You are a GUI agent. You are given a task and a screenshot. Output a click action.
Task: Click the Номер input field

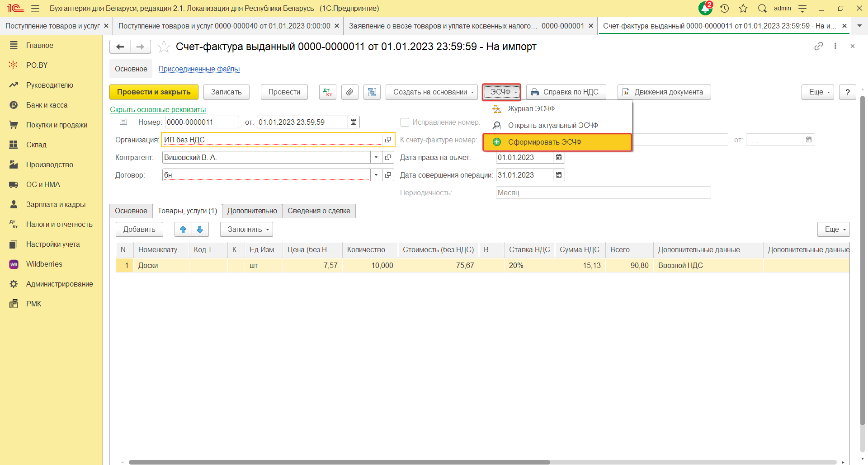(202, 122)
